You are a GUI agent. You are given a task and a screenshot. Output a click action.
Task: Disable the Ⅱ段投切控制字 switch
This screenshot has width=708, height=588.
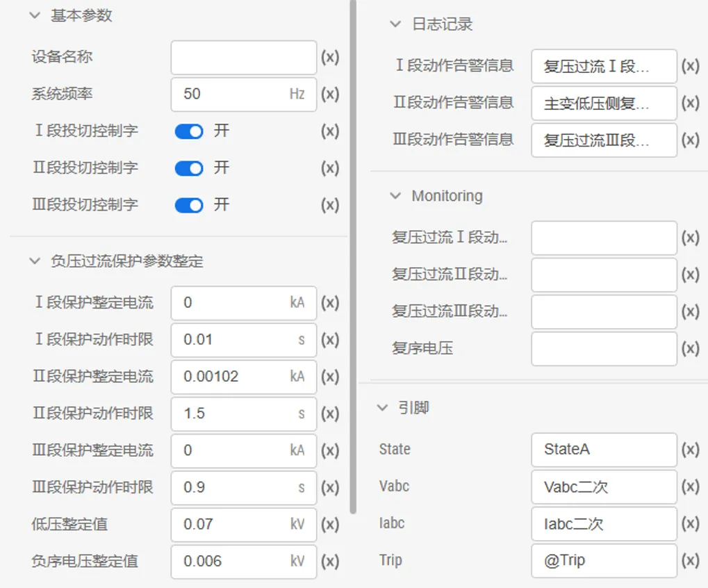point(188,168)
